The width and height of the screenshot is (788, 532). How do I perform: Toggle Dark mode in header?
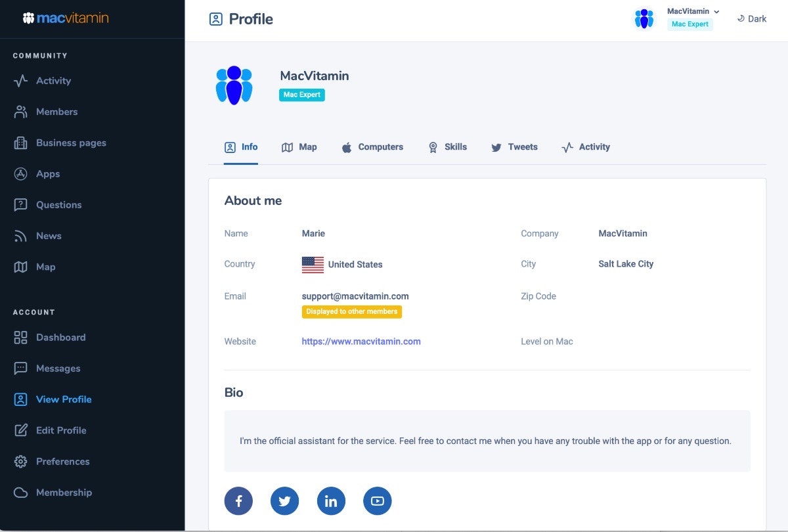[752, 19]
